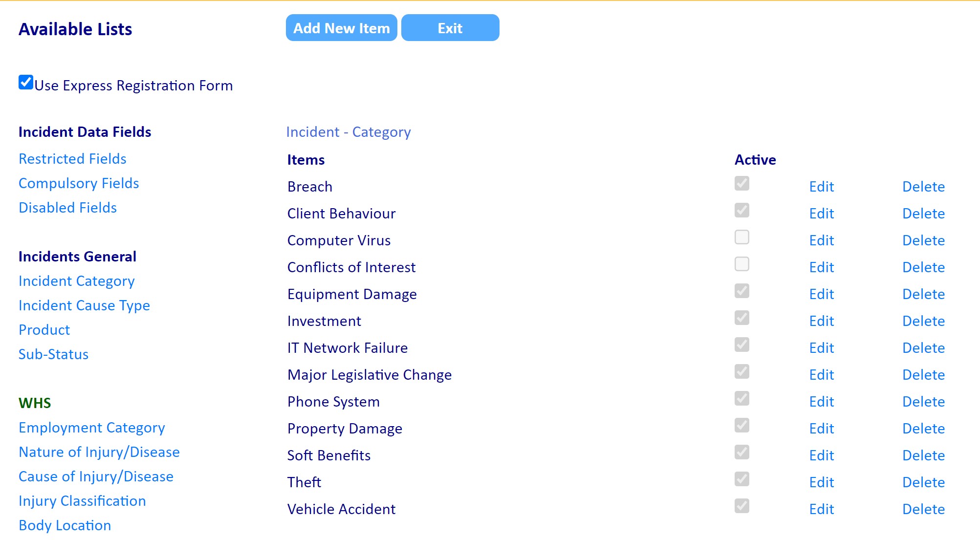Screen dimensions: 980x540
Task: Click the Theft active checkbox
Action: tap(741, 479)
